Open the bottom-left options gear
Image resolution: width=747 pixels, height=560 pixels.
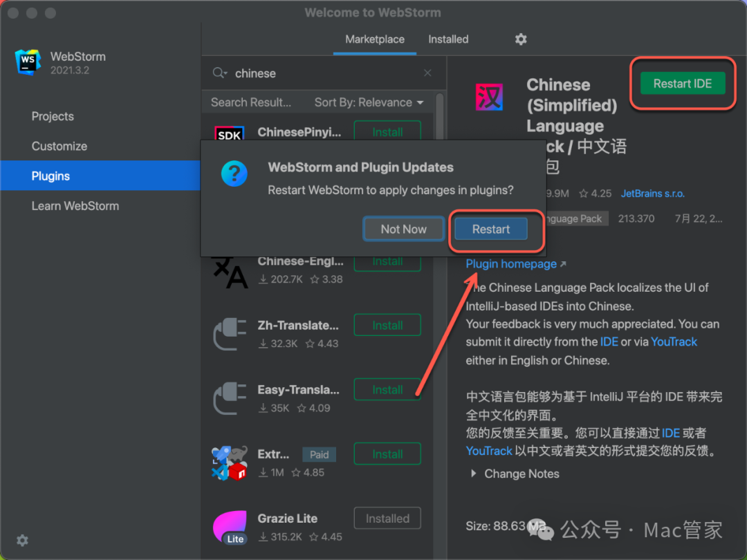click(x=22, y=540)
